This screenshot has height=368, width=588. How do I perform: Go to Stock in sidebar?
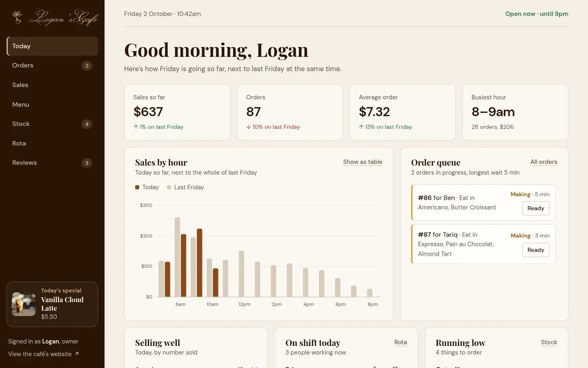point(52,124)
